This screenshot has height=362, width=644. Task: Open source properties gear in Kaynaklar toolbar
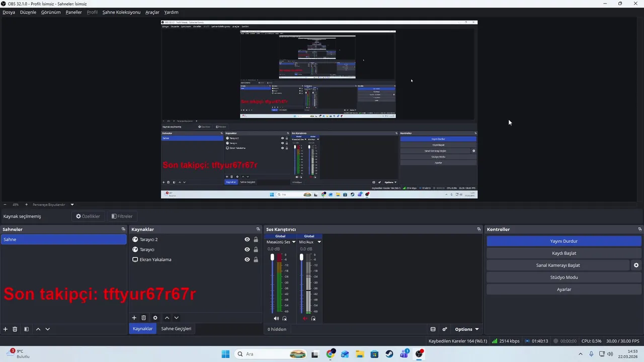pos(155,318)
